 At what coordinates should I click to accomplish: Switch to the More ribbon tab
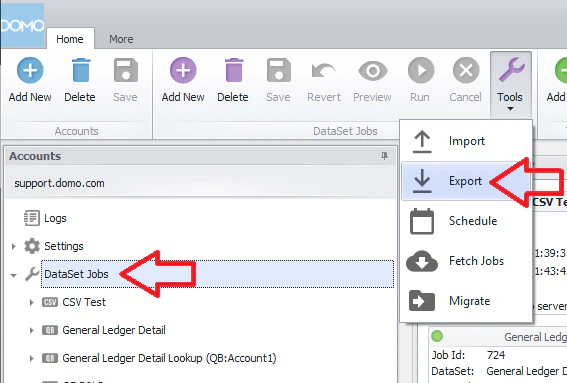click(x=121, y=39)
